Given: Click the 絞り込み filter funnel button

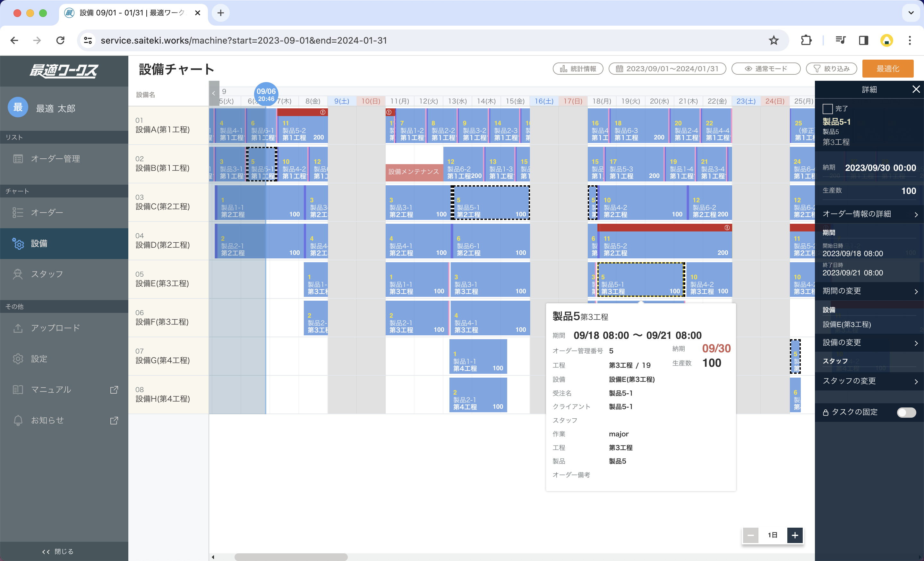Looking at the screenshot, I should click(831, 69).
